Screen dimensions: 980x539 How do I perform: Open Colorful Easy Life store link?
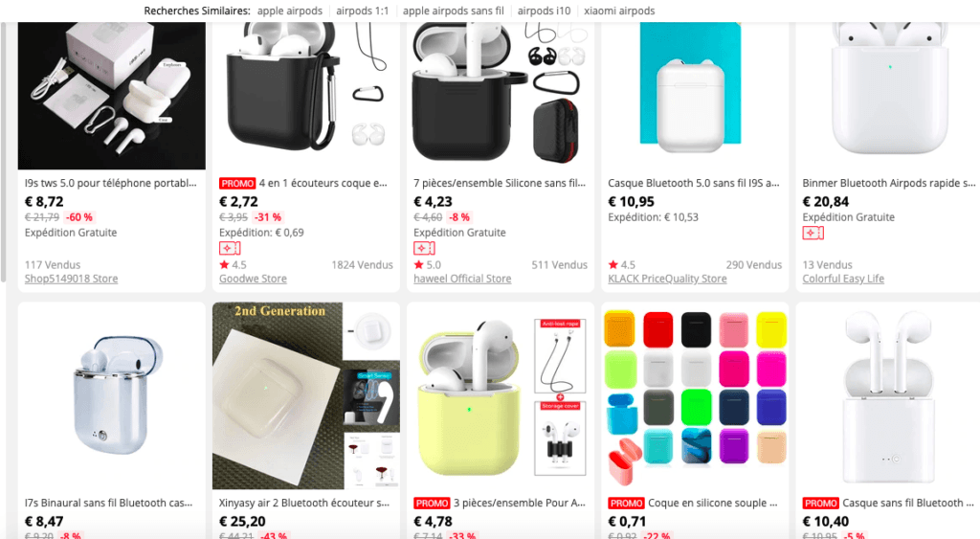pos(843,279)
